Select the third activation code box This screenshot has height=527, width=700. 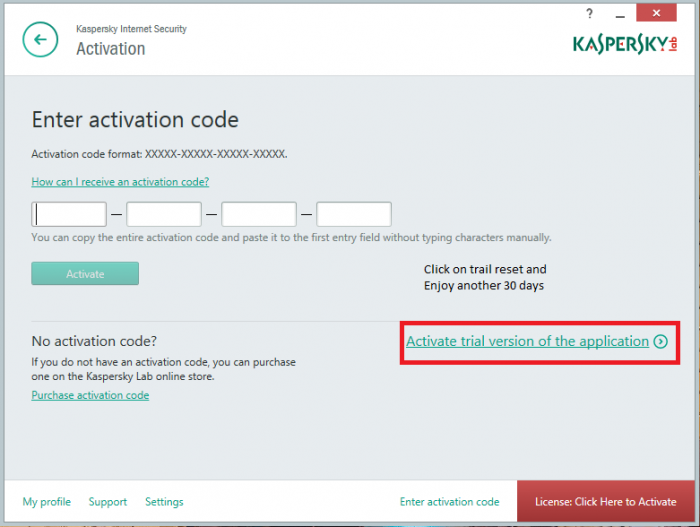click(259, 214)
